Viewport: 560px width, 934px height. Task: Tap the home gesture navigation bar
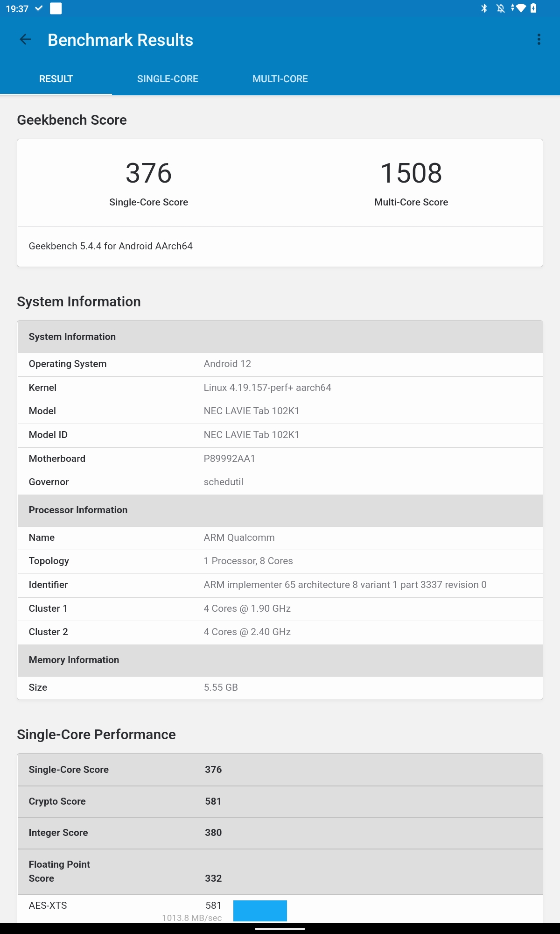coord(280,929)
